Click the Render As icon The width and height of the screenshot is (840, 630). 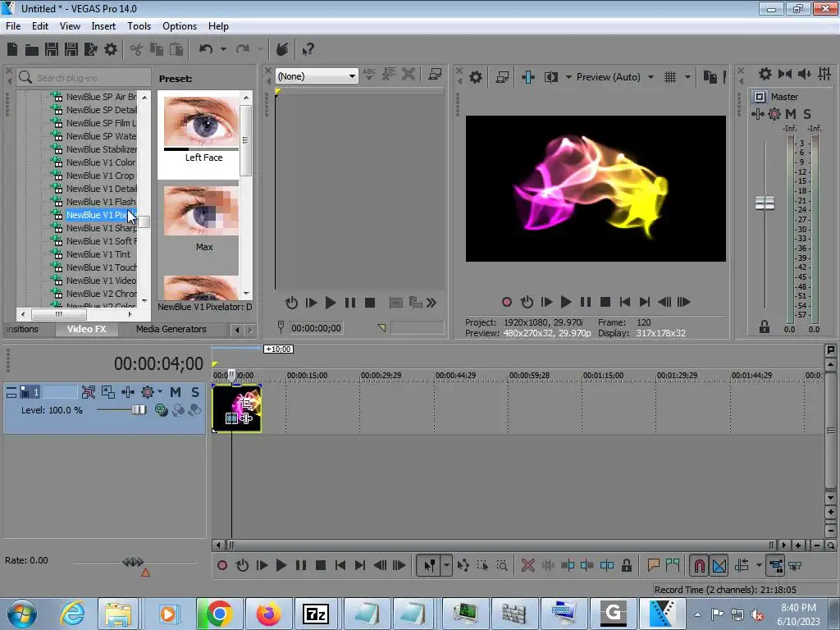point(91,49)
